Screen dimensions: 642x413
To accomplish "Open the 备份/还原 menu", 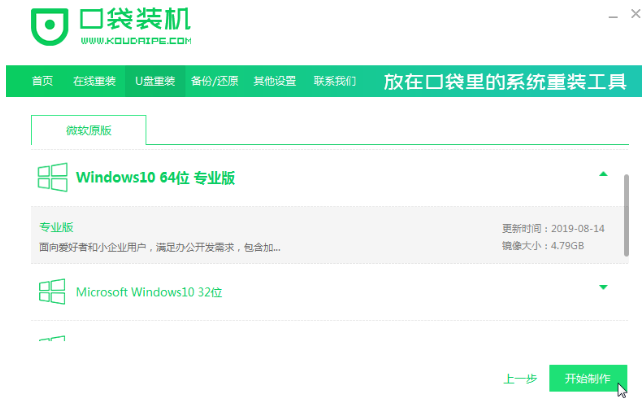I will click(215, 81).
